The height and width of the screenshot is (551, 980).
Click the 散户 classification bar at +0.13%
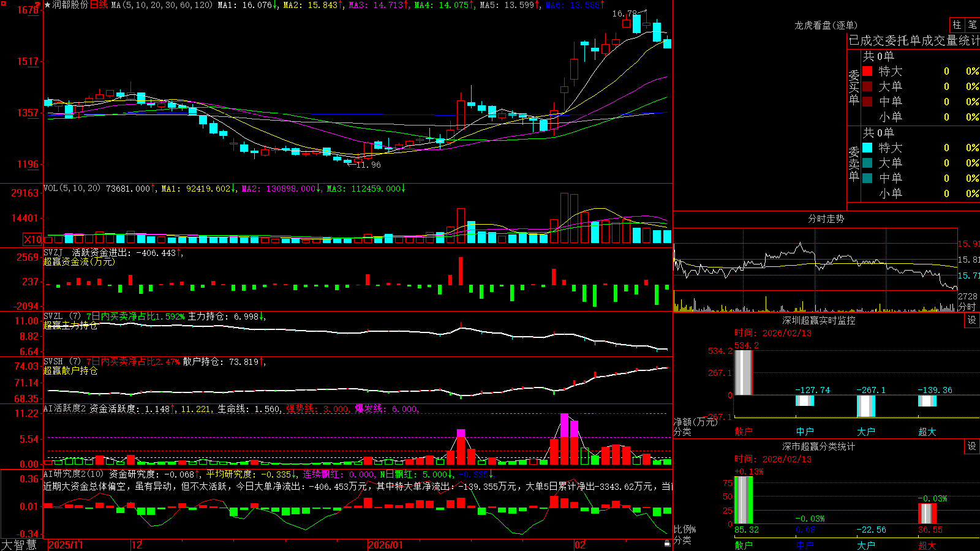pyautogui.click(x=744, y=500)
